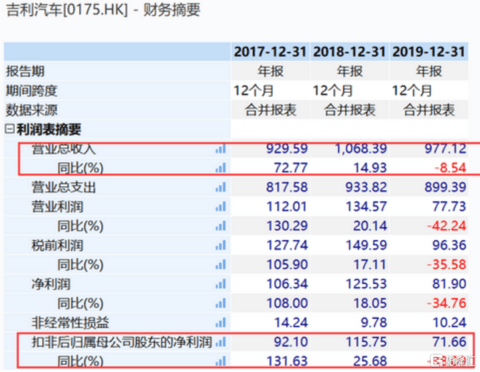Image resolution: width=480 pixels, height=372 pixels.
Task: Open chart icon next to 非经常性损益
Action: (220, 323)
